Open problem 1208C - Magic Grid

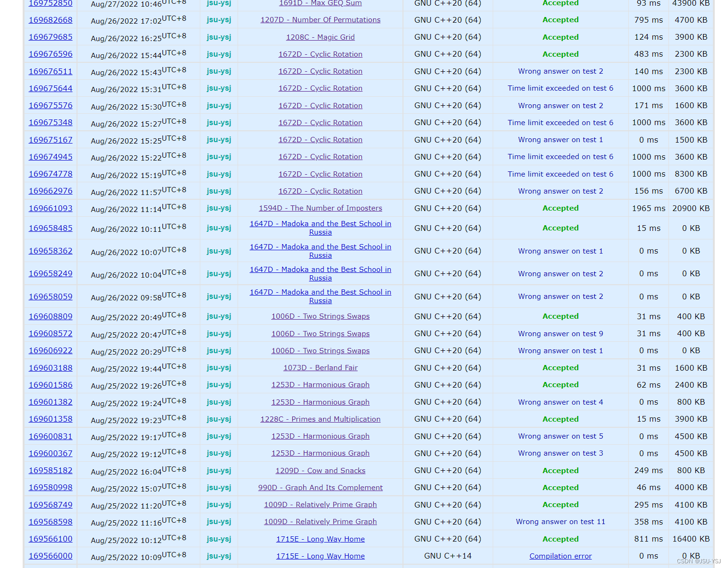tap(320, 37)
